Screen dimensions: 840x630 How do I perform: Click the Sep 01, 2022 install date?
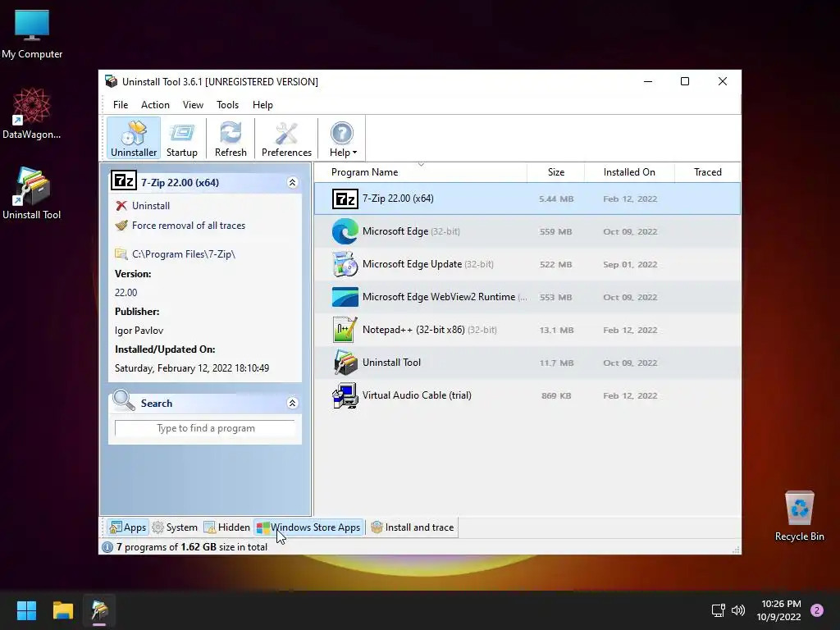630,265
